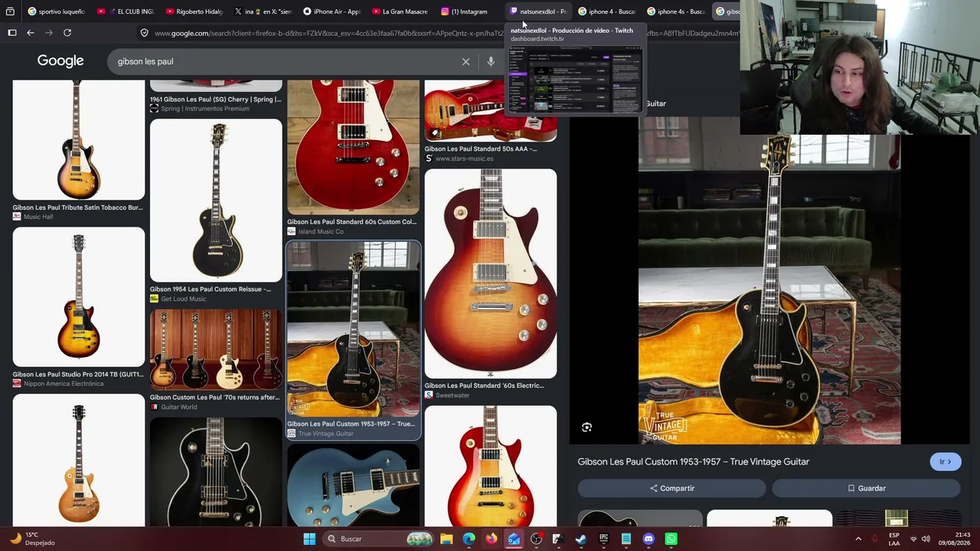Open the weather widget showing 15°C
The width and height of the screenshot is (980, 551).
[32, 539]
